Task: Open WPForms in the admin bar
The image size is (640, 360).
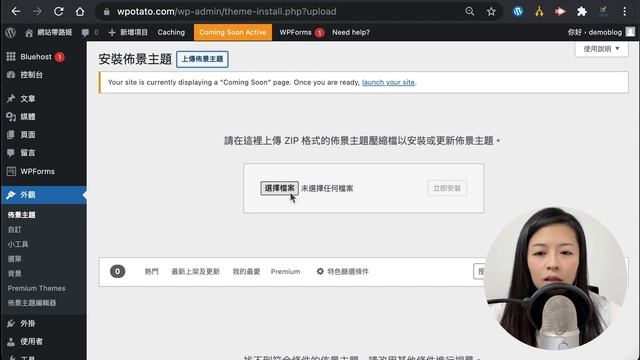Action: point(302,32)
